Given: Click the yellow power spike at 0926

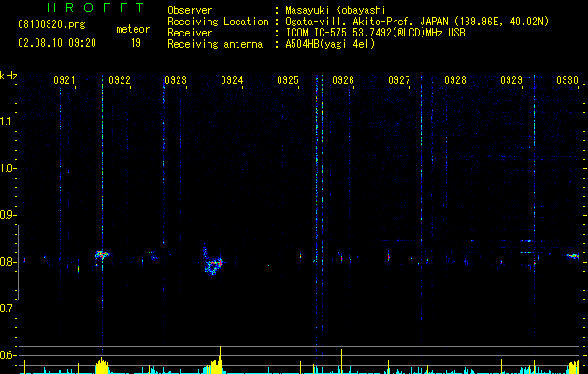Looking at the screenshot, I should click(341, 361).
